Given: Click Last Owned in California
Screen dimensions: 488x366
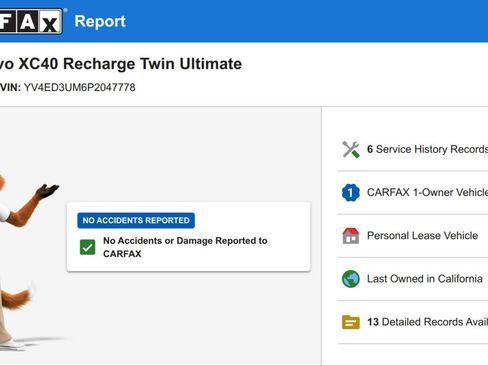Looking at the screenshot, I should click(413, 279).
